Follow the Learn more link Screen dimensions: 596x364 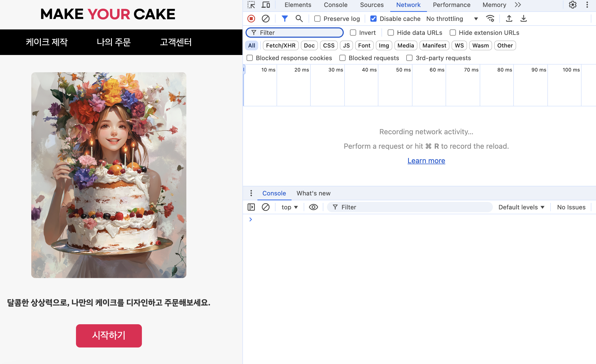tap(426, 161)
